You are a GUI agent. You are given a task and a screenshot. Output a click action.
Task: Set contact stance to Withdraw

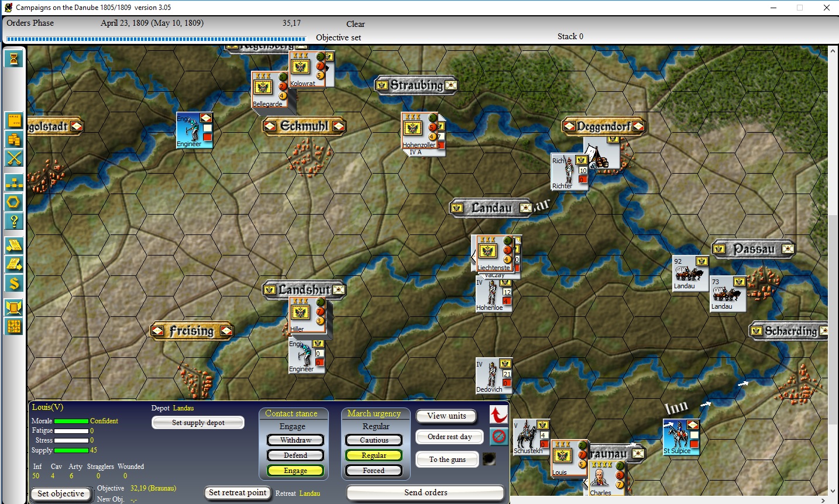pos(295,440)
